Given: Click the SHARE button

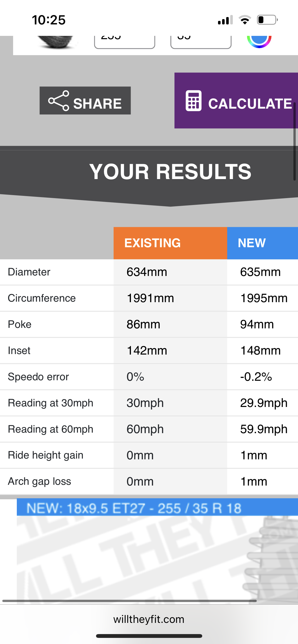Looking at the screenshot, I should pyautogui.click(x=85, y=100).
